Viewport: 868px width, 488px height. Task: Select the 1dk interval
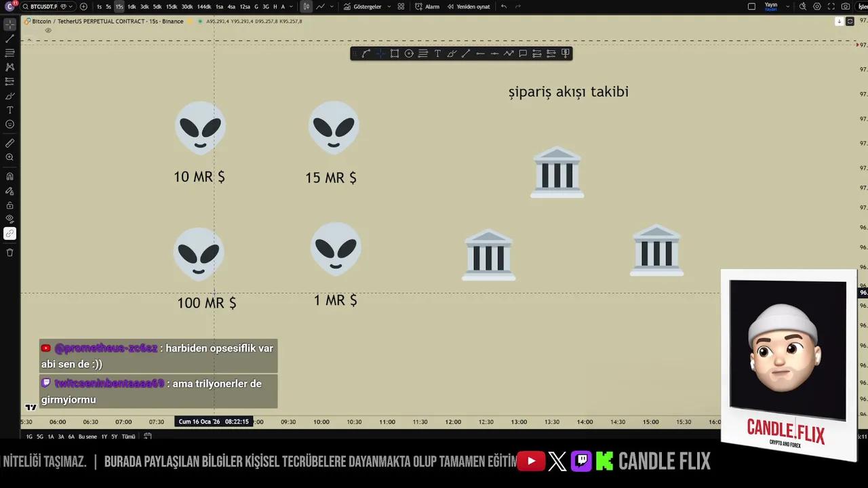[132, 7]
